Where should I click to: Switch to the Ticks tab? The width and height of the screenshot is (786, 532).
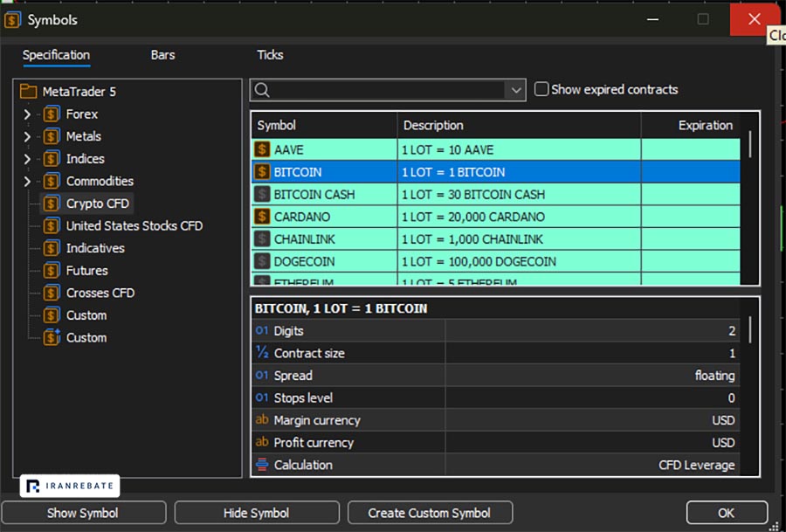(270, 55)
